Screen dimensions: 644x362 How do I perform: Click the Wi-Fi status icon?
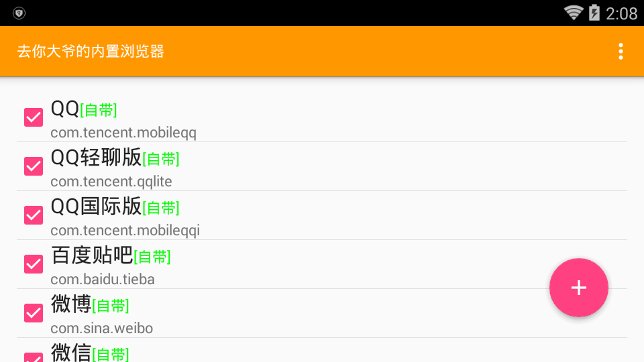573,13
